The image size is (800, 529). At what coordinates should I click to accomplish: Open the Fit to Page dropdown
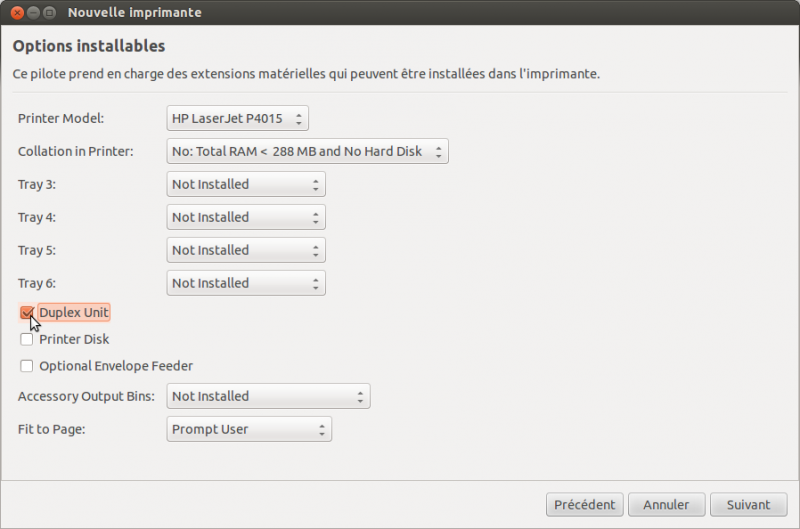[x=249, y=429]
